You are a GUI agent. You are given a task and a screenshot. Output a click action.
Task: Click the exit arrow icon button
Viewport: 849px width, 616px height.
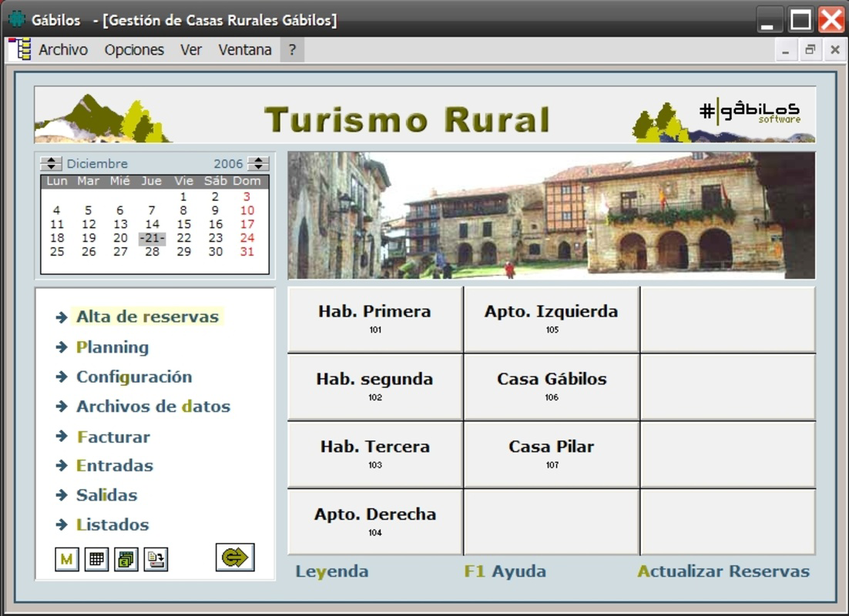pos(235,557)
